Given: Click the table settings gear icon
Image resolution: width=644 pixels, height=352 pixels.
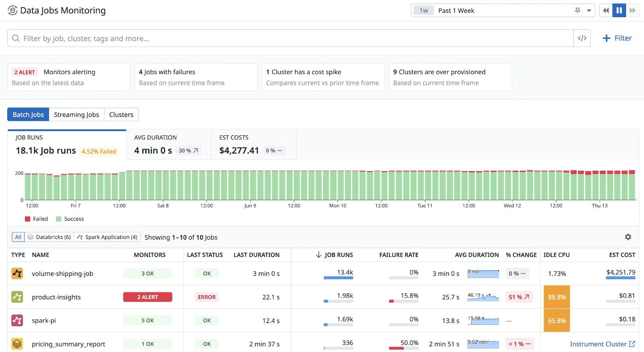Looking at the screenshot, I should 628,237.
